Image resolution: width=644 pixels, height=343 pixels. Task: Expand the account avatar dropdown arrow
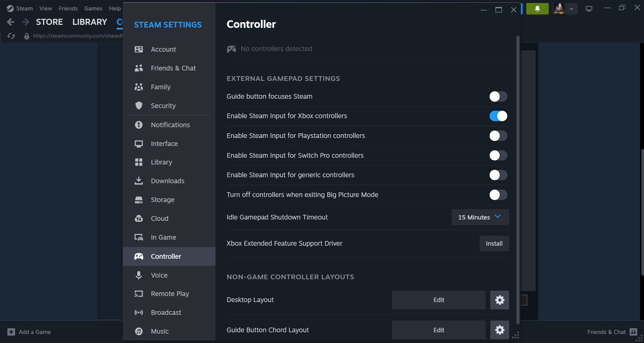(x=571, y=9)
